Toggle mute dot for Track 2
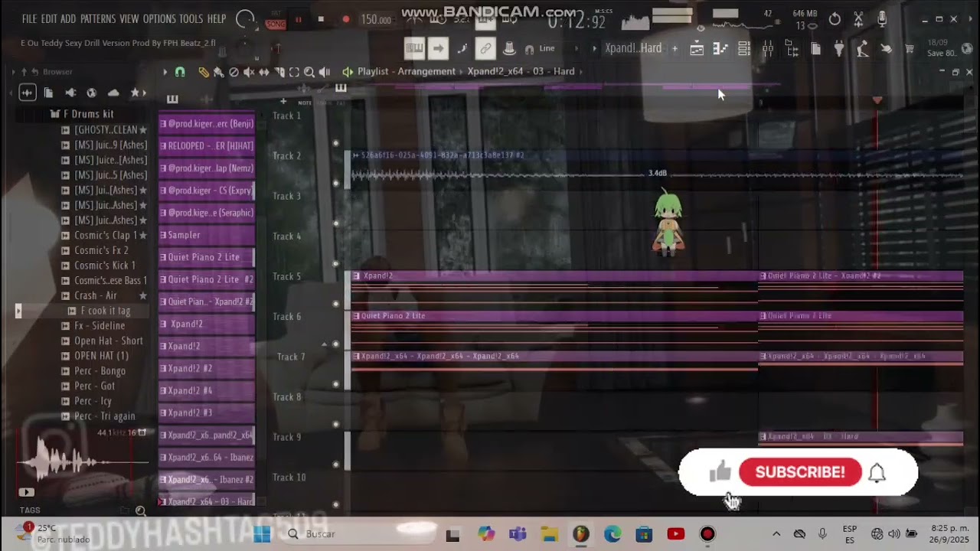Viewport: 980px width, 551px height. [335, 183]
